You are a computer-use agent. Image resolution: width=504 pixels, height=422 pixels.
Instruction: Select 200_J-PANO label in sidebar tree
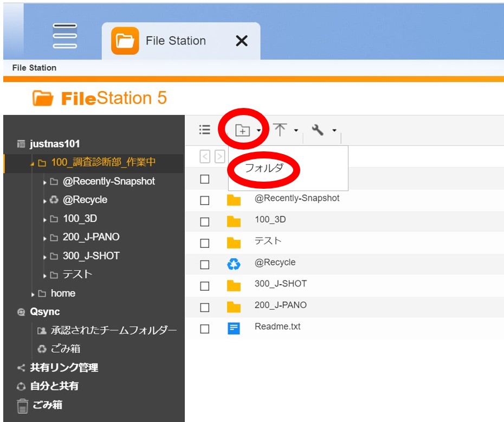91,237
